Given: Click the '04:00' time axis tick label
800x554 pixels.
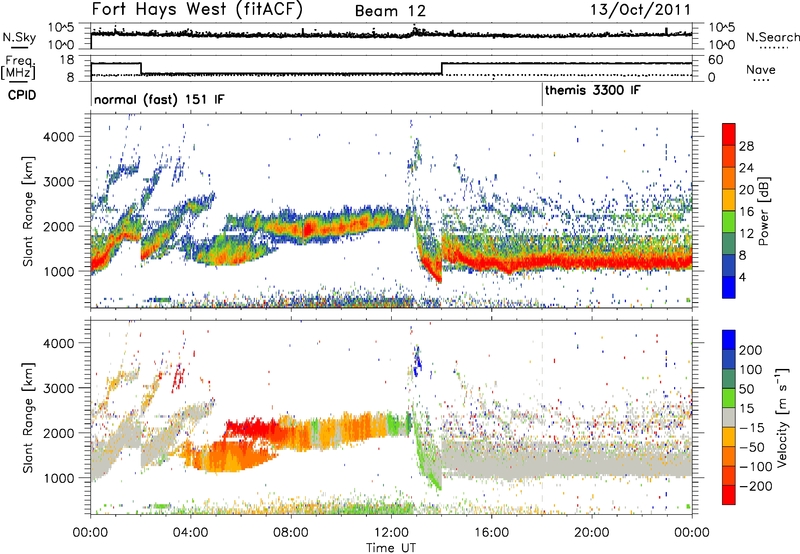Looking at the screenshot, I should [x=190, y=533].
